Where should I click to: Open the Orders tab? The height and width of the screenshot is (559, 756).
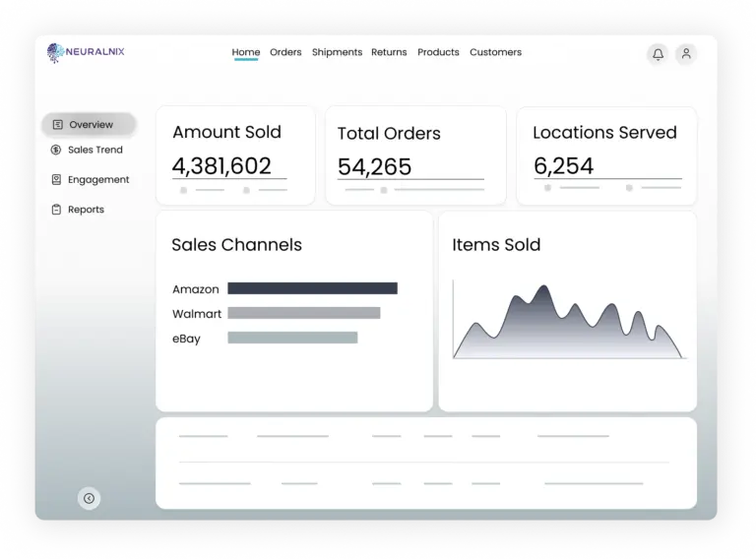click(x=285, y=52)
